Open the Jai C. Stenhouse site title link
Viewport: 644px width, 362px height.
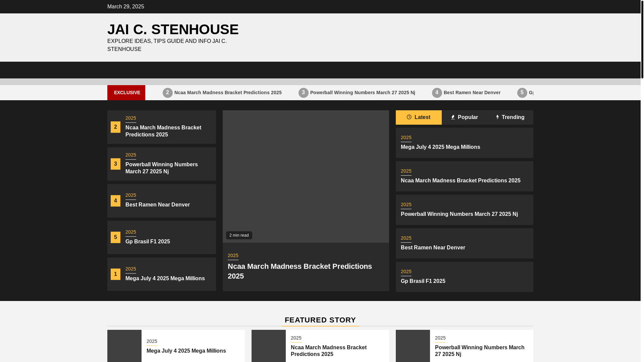173,29
